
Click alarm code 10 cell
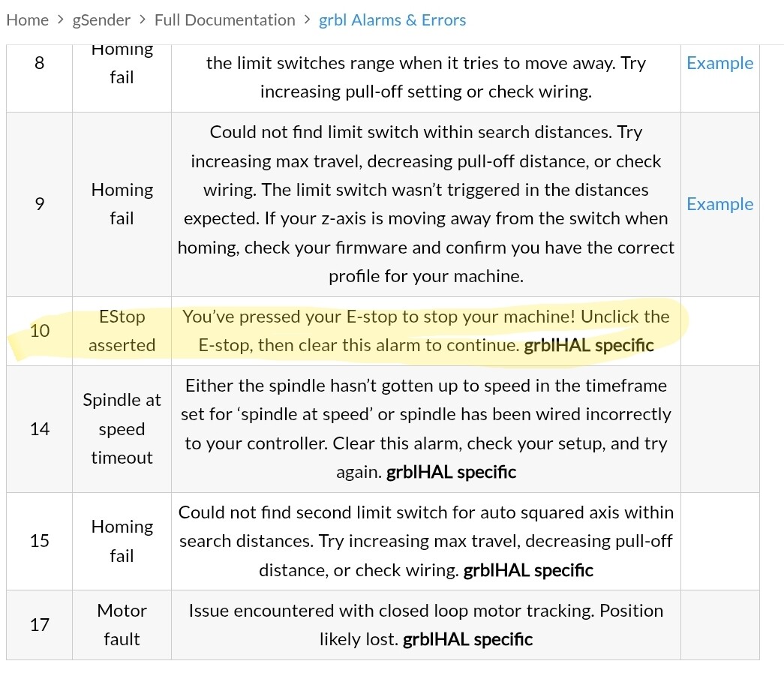39,331
